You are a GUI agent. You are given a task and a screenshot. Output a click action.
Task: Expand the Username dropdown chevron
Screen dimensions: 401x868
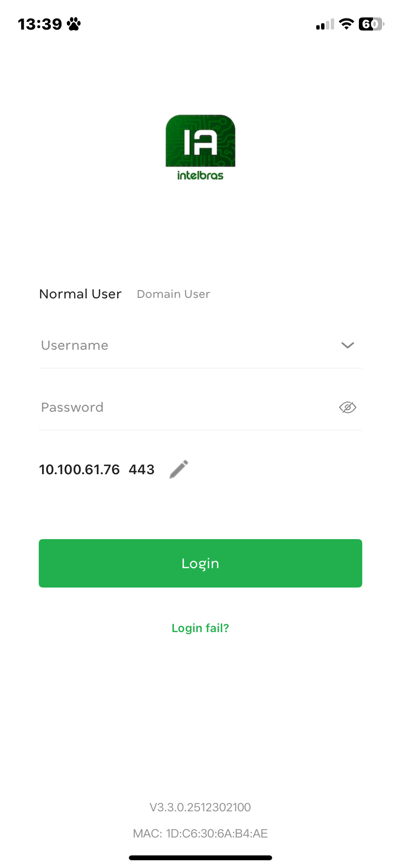[x=347, y=345]
